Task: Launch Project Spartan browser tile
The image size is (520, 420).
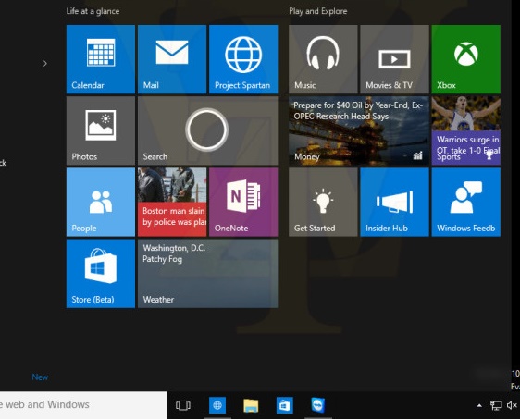Action: [x=243, y=59]
